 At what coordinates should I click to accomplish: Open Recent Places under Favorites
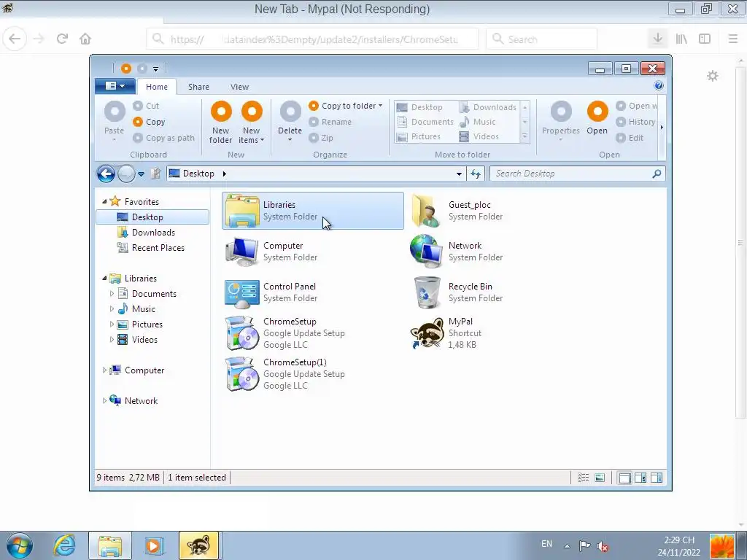(x=151, y=248)
